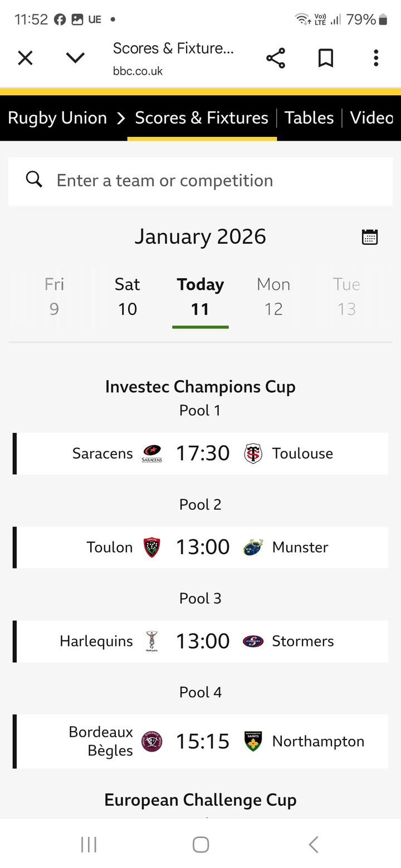The width and height of the screenshot is (401, 868).
Task: Expand the Rugby Union breadcrumb chevron
Action: [x=121, y=118]
